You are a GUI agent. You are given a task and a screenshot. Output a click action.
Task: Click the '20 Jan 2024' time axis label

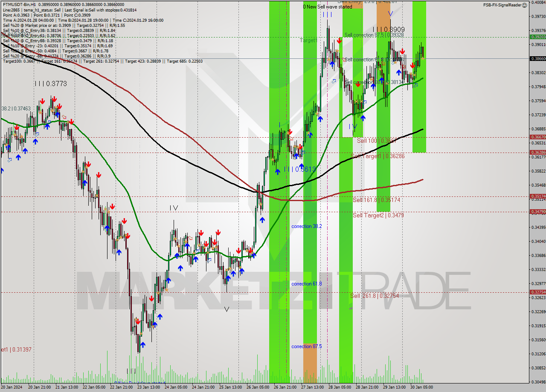(x=12, y=387)
